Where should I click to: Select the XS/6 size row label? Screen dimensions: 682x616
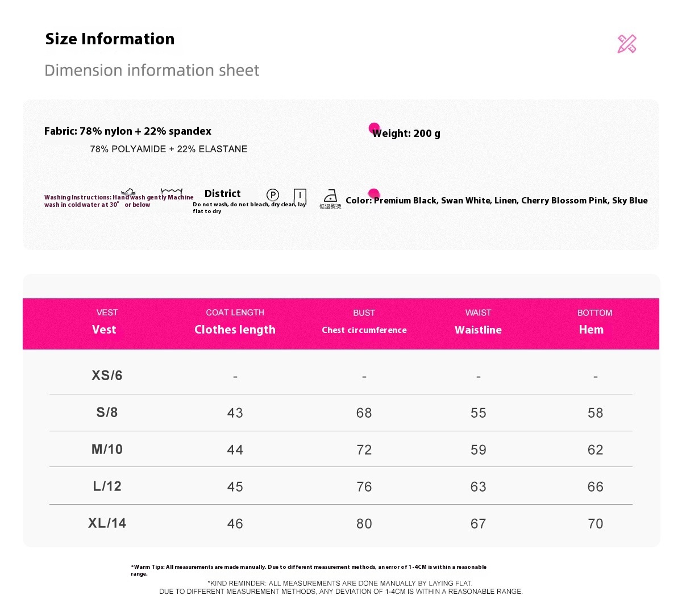tap(107, 375)
